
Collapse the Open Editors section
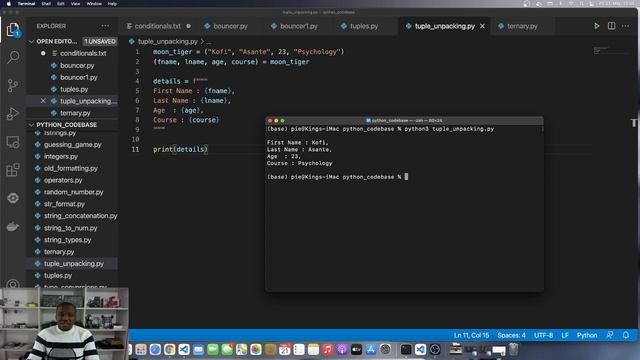click(73, 41)
